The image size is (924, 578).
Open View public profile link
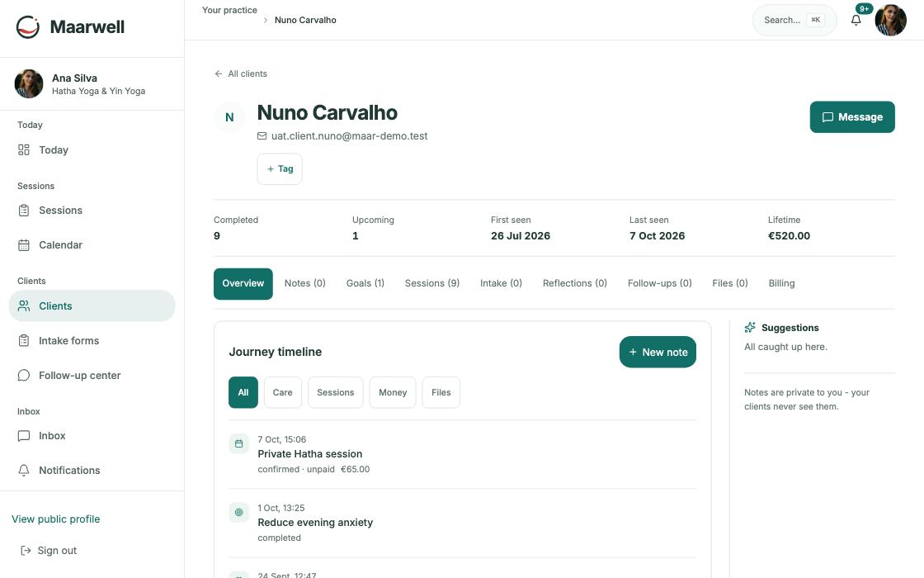(x=56, y=519)
